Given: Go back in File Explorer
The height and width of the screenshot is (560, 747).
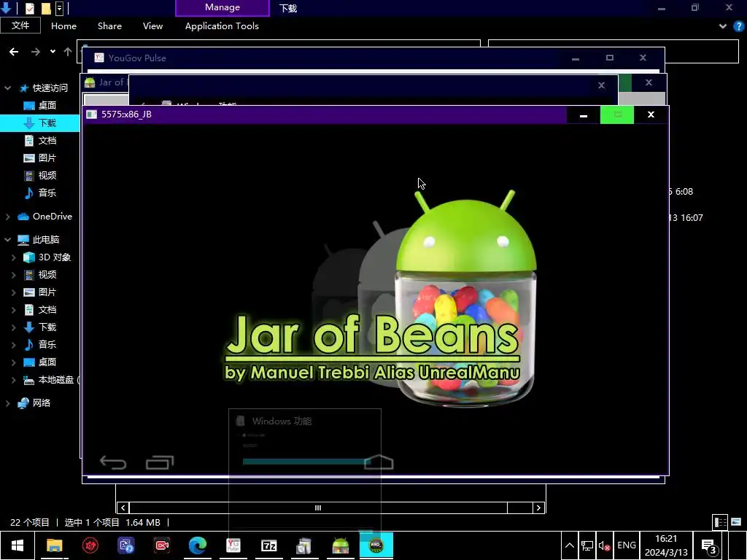Looking at the screenshot, I should [14, 52].
